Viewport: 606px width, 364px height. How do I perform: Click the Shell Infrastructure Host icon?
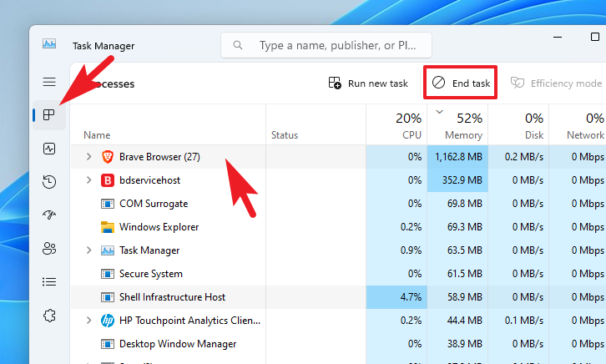point(108,297)
